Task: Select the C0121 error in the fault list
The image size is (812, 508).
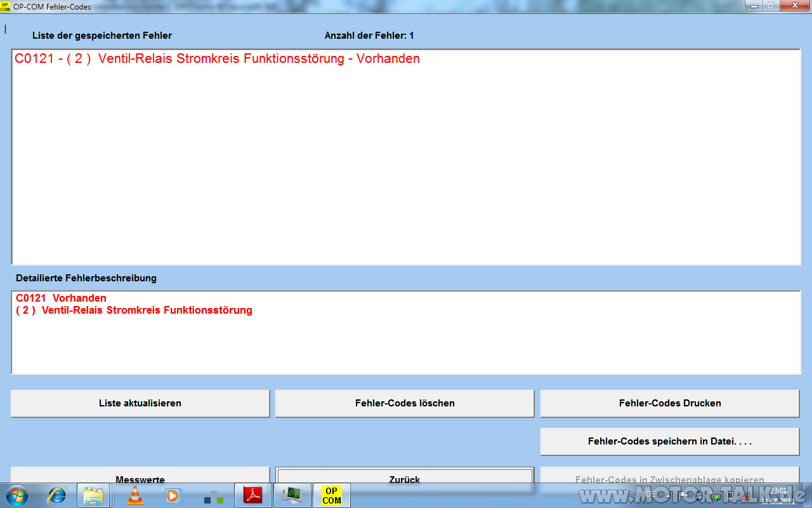Action: pyautogui.click(x=217, y=59)
